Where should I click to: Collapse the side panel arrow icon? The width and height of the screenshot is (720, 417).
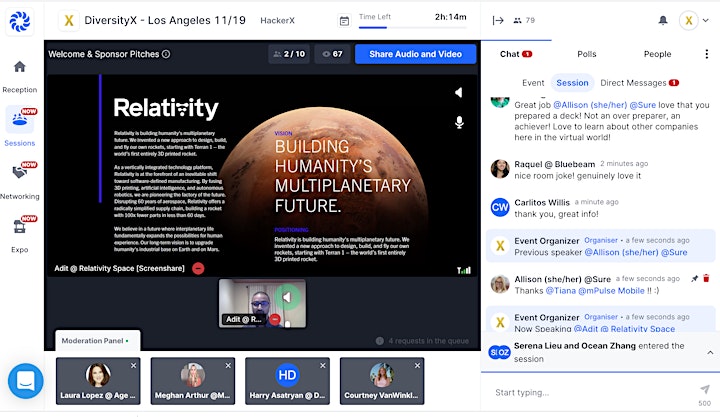(x=498, y=20)
